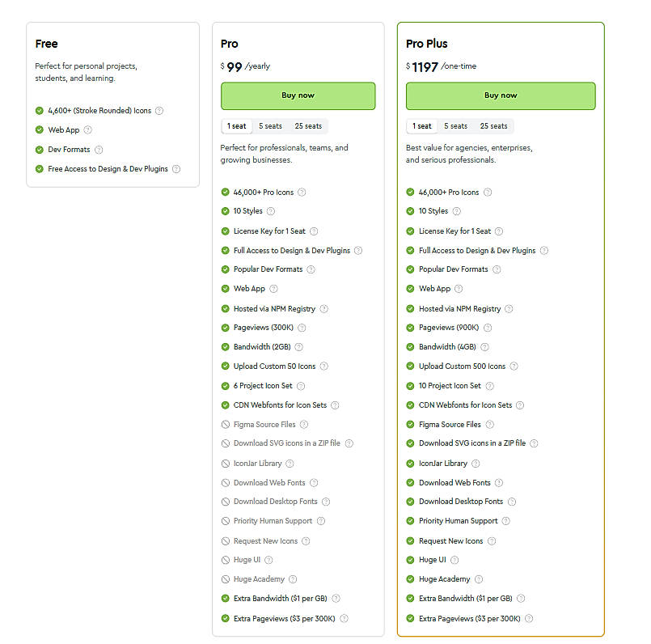Open help icon beside Pro Extra Bandwidth ($1 per GB)

point(336,599)
